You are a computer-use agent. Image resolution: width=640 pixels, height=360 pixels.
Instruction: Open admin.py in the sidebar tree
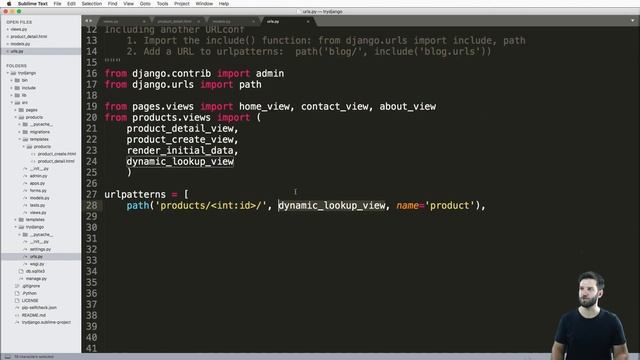(38, 176)
